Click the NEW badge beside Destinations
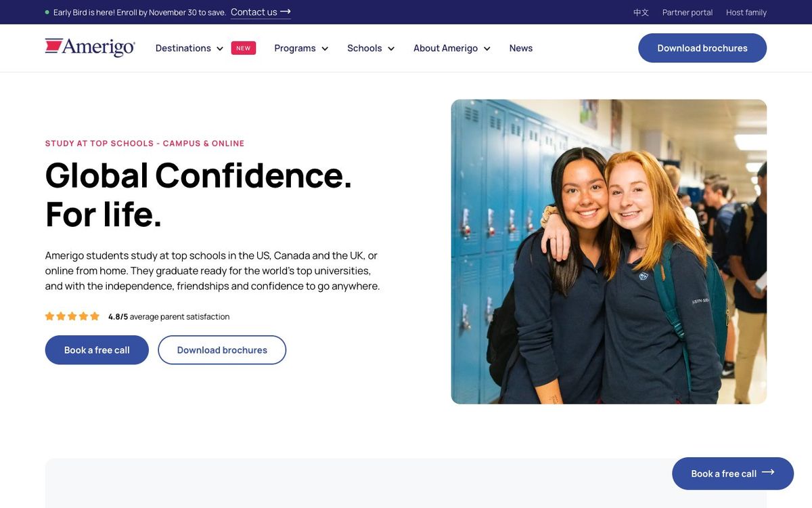The width and height of the screenshot is (812, 508). pyautogui.click(x=244, y=48)
